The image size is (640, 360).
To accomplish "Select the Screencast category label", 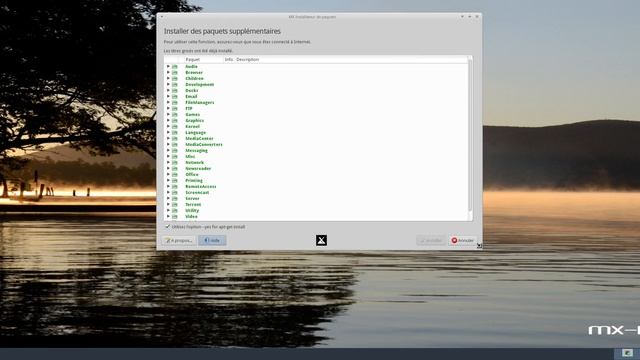I will (197, 192).
